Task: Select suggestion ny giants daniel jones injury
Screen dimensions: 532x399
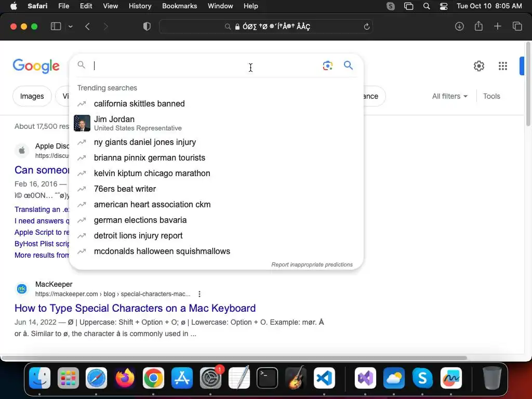Action: tap(217, 142)
